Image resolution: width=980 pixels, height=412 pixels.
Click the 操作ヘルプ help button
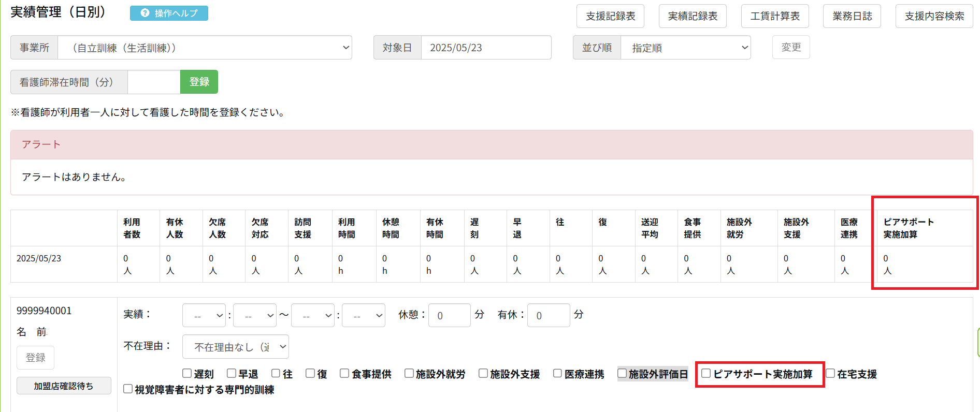click(169, 13)
